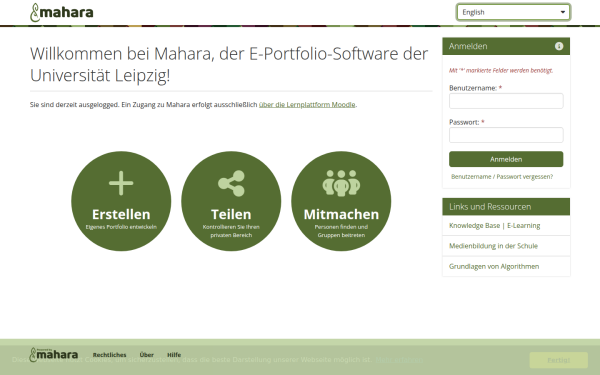Screen dimensions: 600x375
Task: Open Grundlagen von Algorithmen link
Action: click(494, 266)
